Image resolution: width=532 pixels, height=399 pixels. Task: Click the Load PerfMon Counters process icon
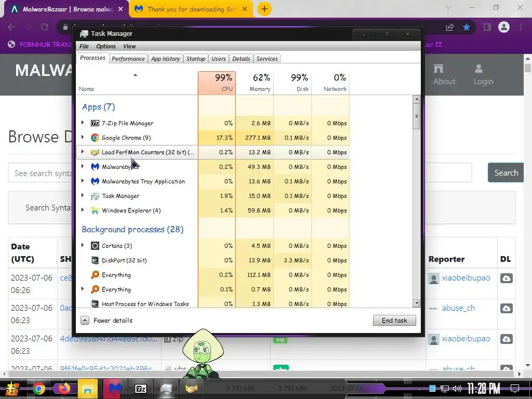(95, 152)
